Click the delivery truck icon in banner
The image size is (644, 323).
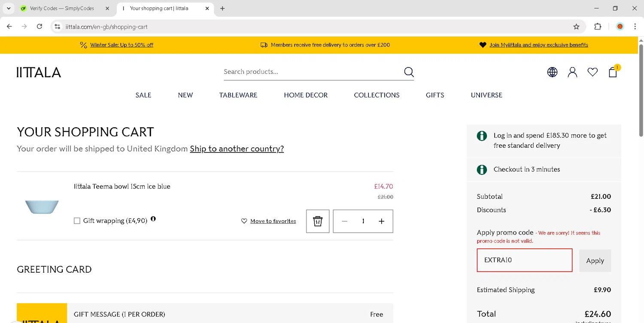pyautogui.click(x=264, y=45)
